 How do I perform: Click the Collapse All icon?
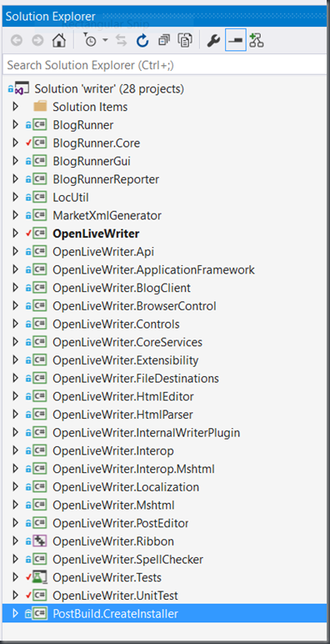165,40
